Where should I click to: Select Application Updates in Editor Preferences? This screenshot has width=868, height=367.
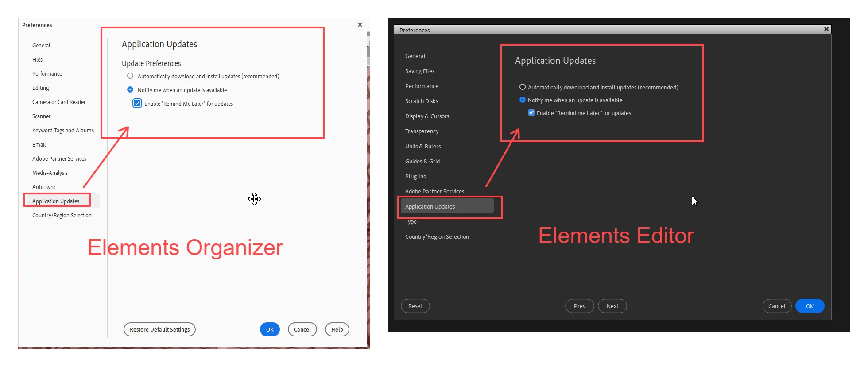point(447,206)
